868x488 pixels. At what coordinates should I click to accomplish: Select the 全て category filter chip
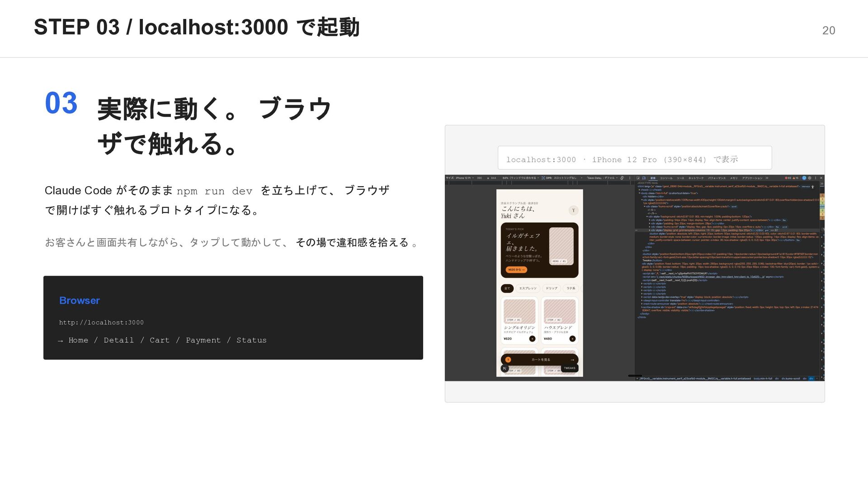point(507,288)
